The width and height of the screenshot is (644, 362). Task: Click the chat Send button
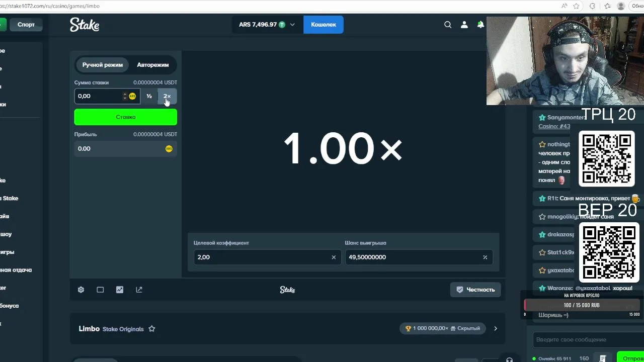631,358
